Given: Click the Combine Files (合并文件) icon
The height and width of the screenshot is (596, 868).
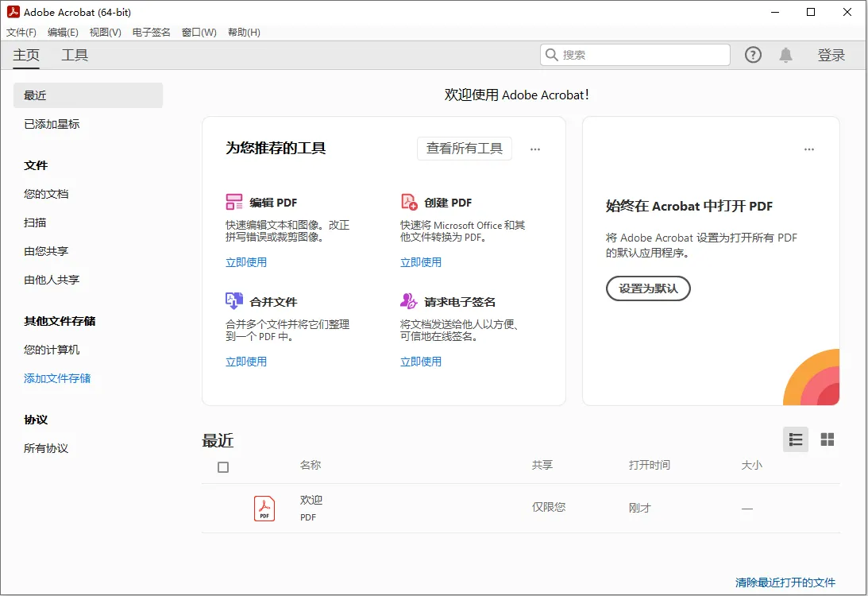Looking at the screenshot, I should click(234, 301).
